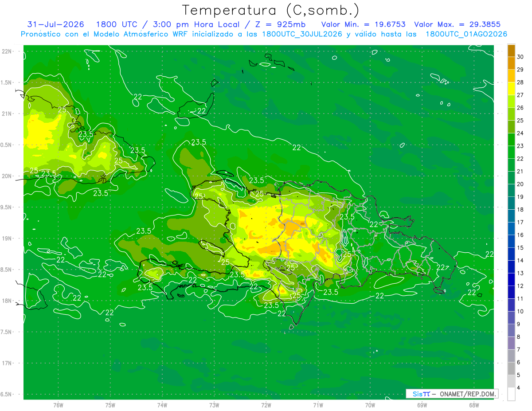Click the '18N' latitude axis label
The height and width of the screenshot is (411, 532).
(7, 301)
